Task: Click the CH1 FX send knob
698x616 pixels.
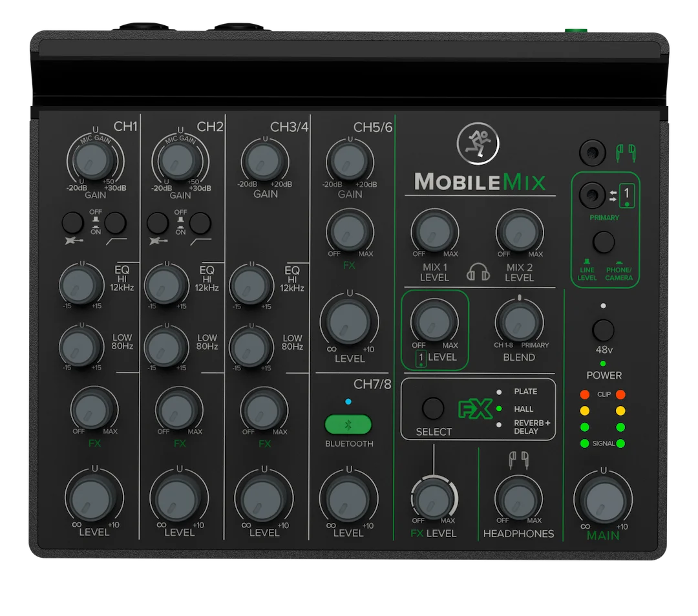Action: coord(94,409)
